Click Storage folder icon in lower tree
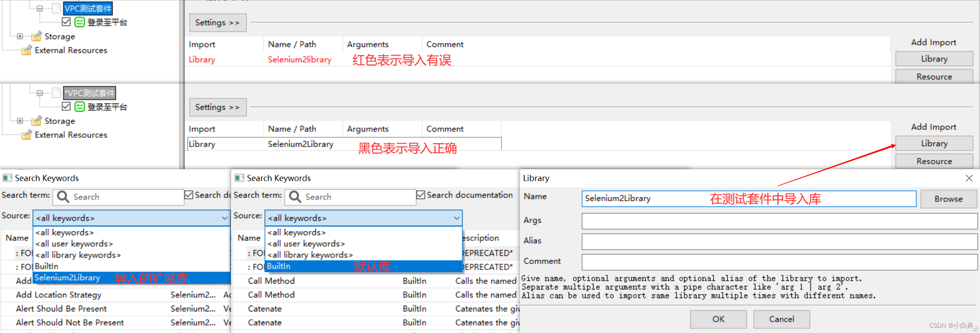 click(37, 121)
